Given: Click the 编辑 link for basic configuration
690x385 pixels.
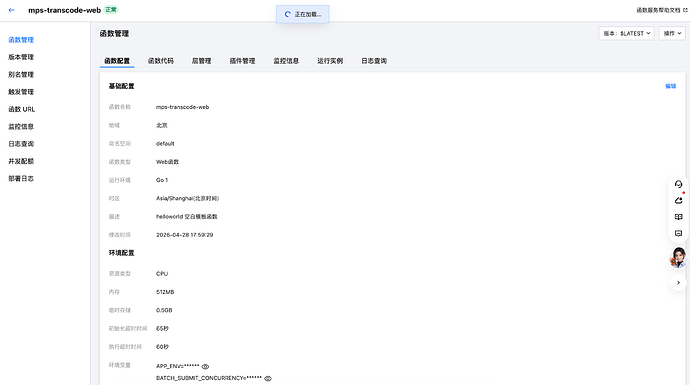Looking at the screenshot, I should pos(671,86).
